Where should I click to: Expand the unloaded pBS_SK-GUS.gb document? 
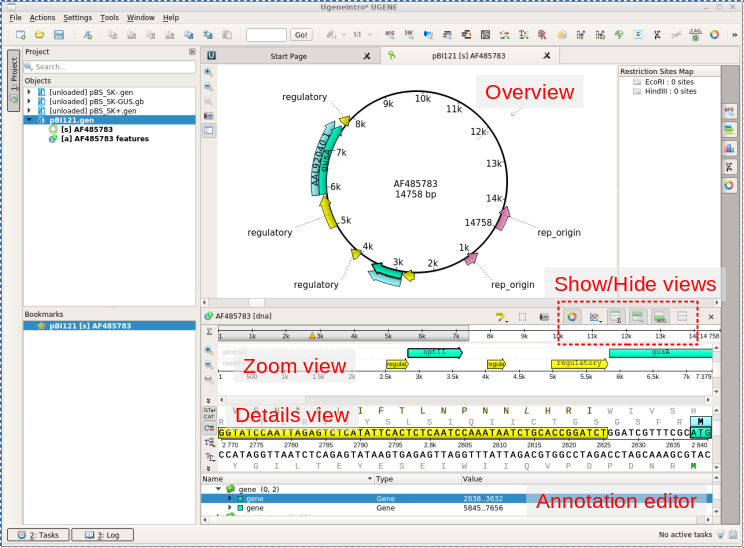pyautogui.click(x=29, y=101)
